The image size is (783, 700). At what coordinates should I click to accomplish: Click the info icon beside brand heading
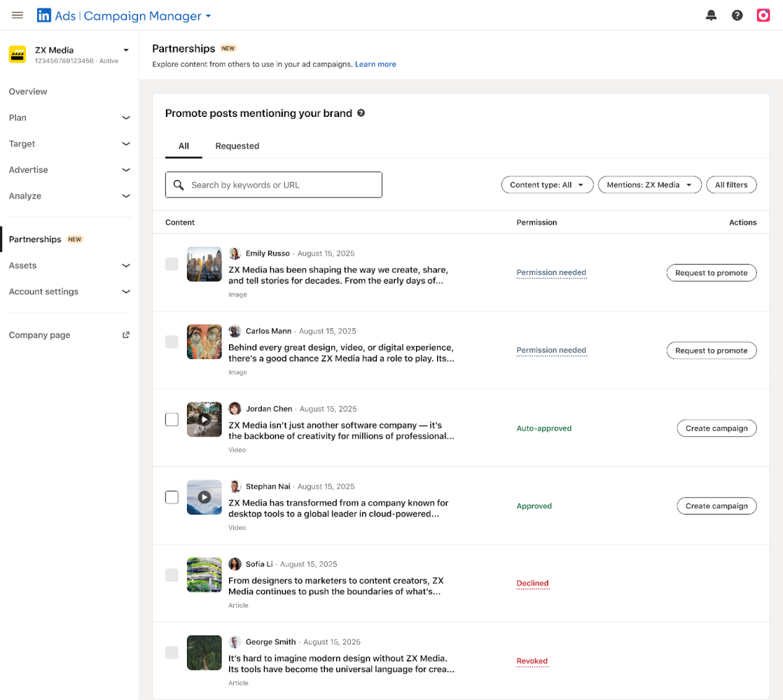[361, 113]
